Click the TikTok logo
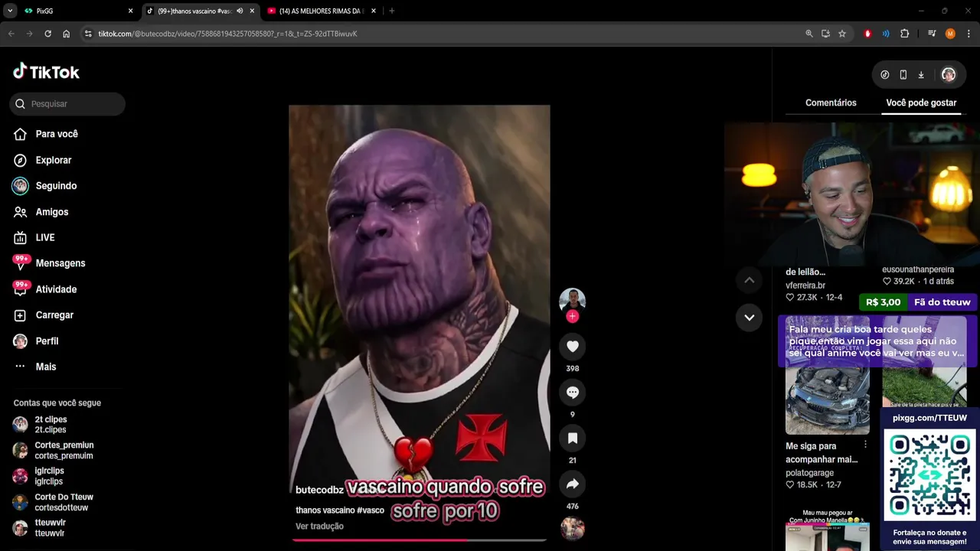 click(46, 72)
